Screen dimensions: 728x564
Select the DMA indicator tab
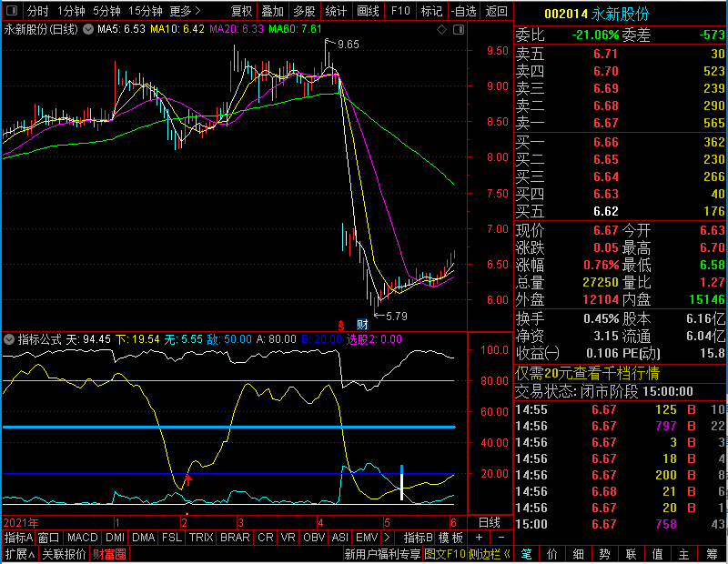coord(144,538)
